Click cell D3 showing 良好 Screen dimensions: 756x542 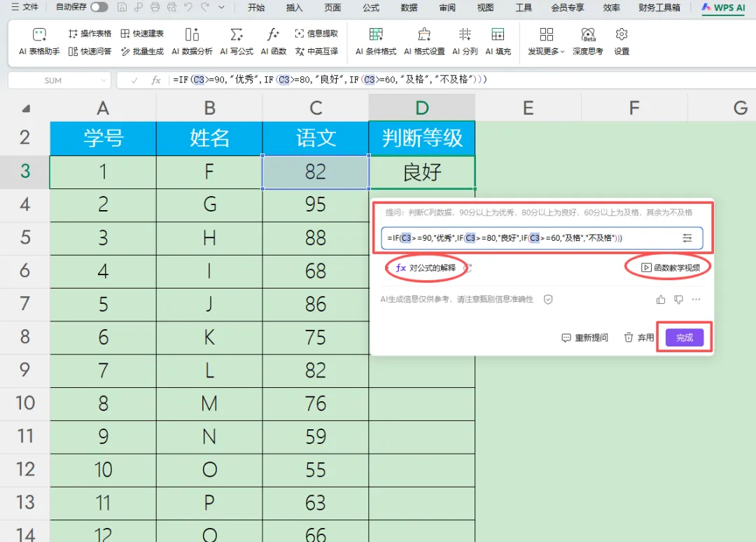point(422,172)
